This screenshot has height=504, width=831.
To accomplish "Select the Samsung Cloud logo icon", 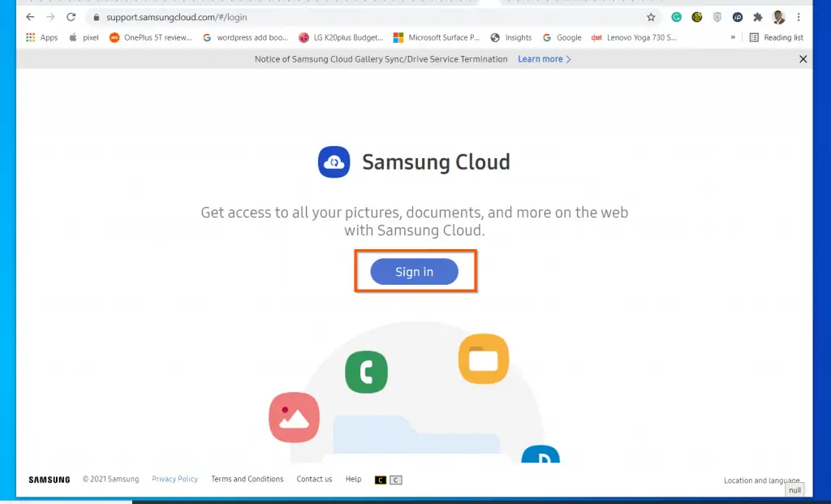I will 334,162.
